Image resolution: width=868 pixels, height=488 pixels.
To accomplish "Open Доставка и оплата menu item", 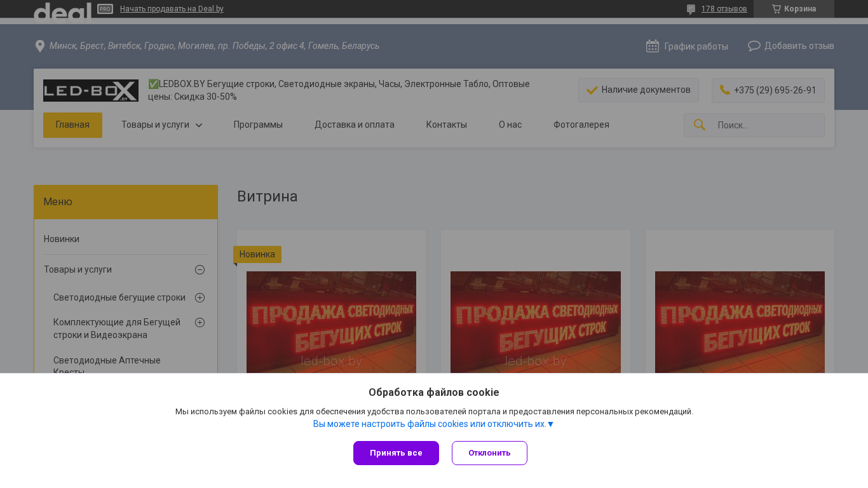I will click(x=355, y=125).
